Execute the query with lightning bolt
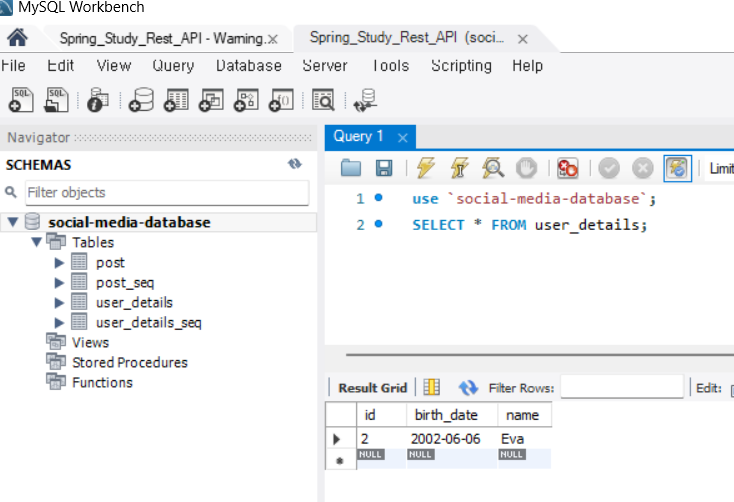Screen dimensions: 734x502 click(426, 168)
